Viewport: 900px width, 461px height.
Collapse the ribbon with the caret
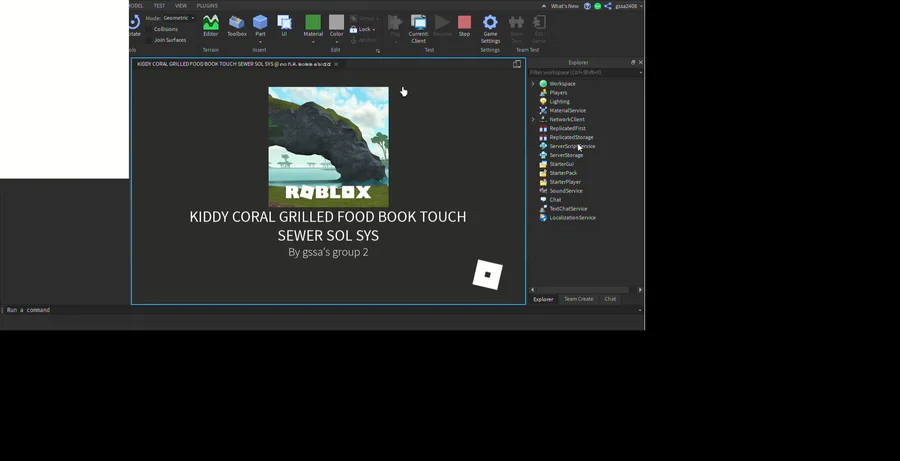pyautogui.click(x=544, y=6)
